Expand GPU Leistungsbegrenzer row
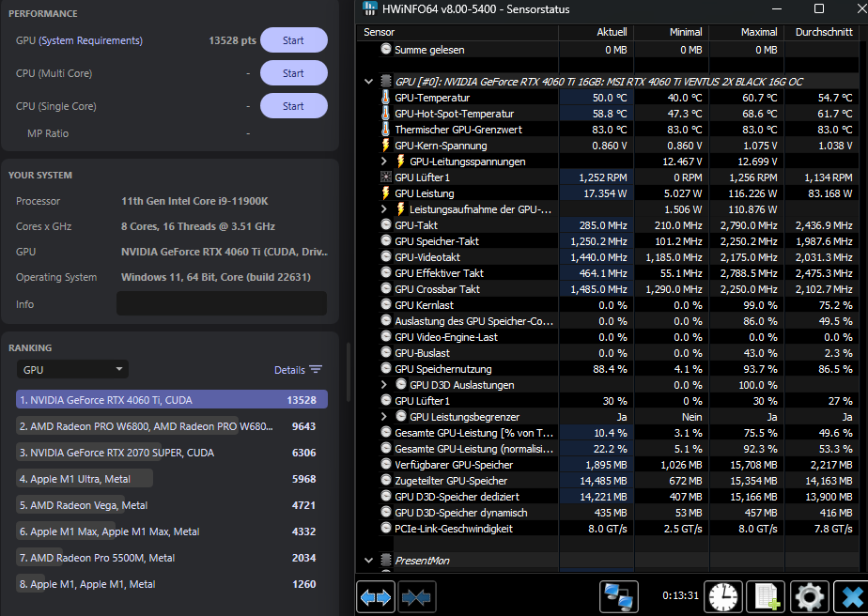 pos(384,417)
